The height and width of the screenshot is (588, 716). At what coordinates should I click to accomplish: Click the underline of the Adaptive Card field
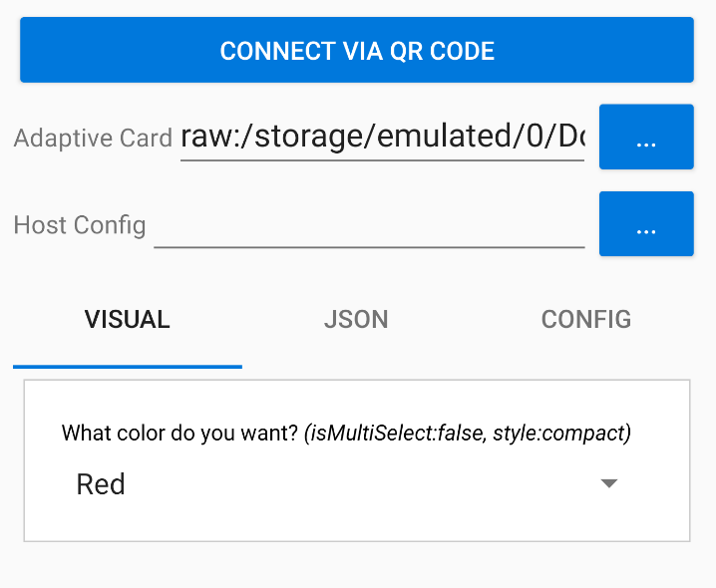(382, 160)
